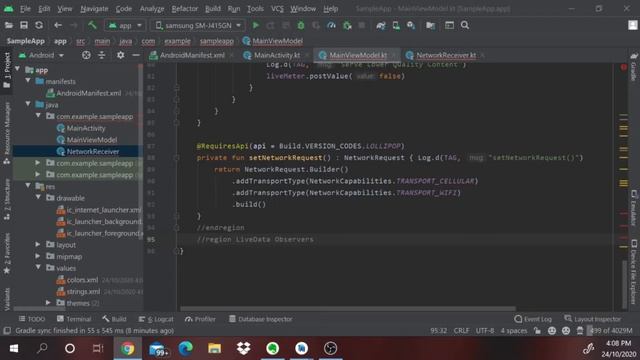
Task: Open Microsoft Edge from the taskbar
Action: (186, 349)
